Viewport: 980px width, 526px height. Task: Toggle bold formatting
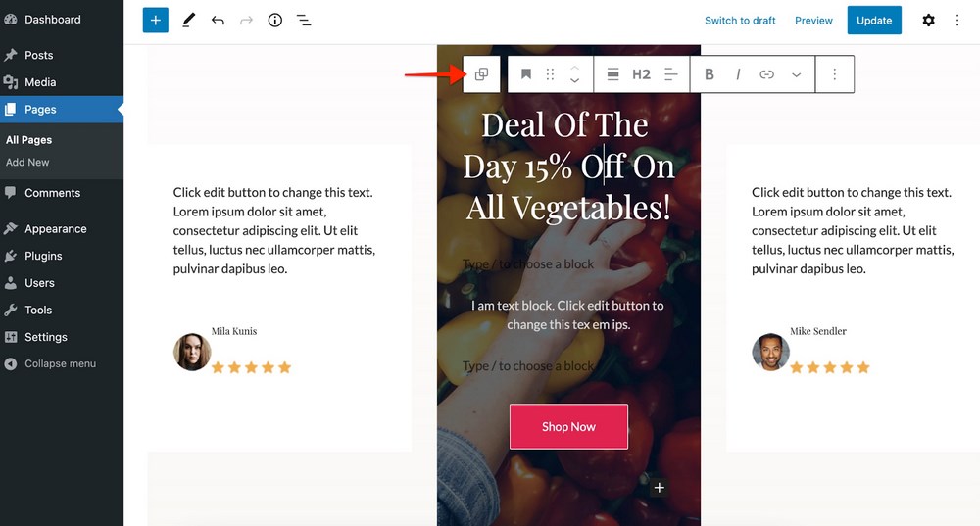[710, 74]
